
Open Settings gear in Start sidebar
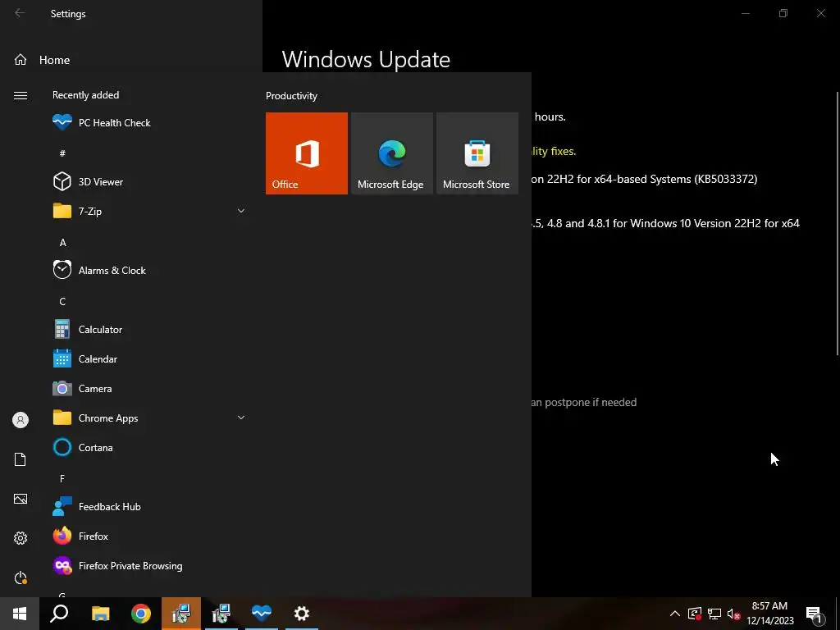21,538
